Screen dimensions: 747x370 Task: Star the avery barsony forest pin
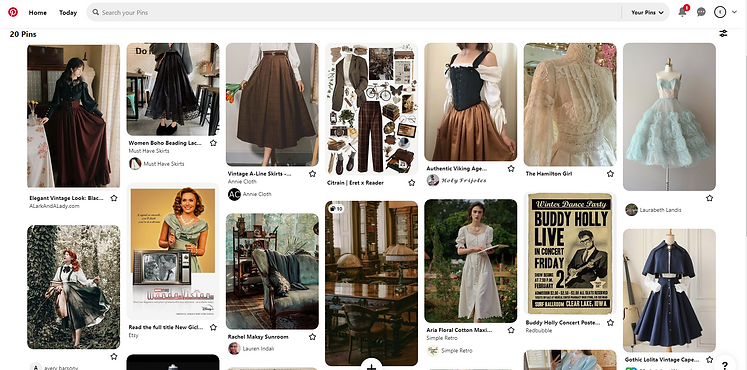point(114,356)
